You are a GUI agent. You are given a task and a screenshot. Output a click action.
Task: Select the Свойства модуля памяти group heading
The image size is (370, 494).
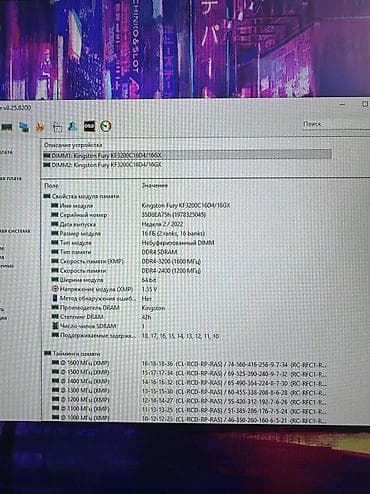(x=81, y=196)
